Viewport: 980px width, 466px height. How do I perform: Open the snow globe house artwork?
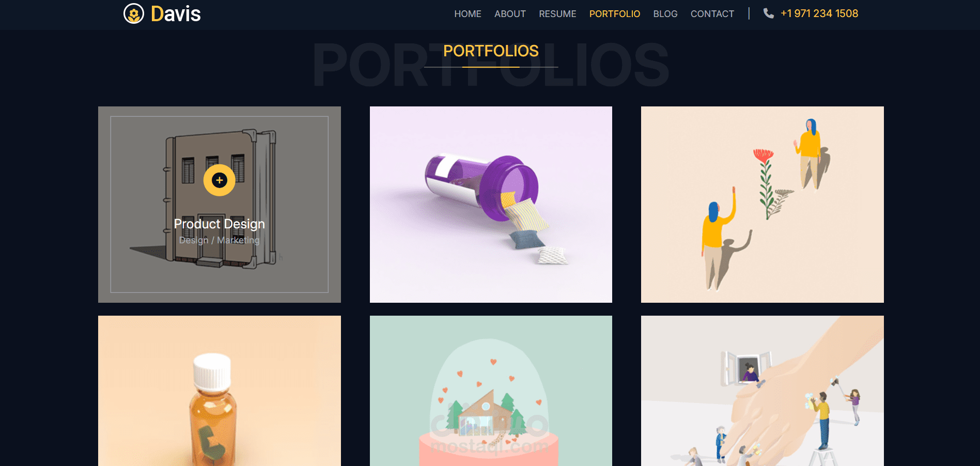coord(491,391)
